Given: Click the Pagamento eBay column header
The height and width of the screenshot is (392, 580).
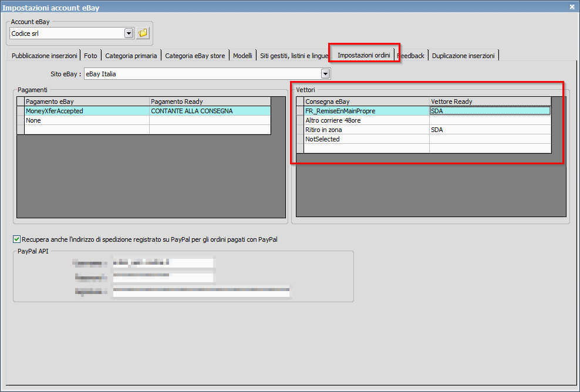Looking at the screenshot, I should tap(87, 102).
